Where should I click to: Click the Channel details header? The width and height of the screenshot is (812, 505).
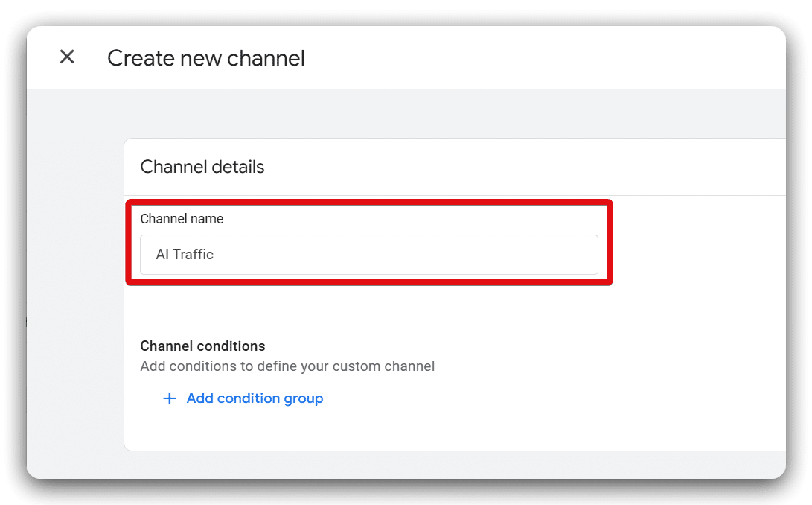click(x=202, y=167)
